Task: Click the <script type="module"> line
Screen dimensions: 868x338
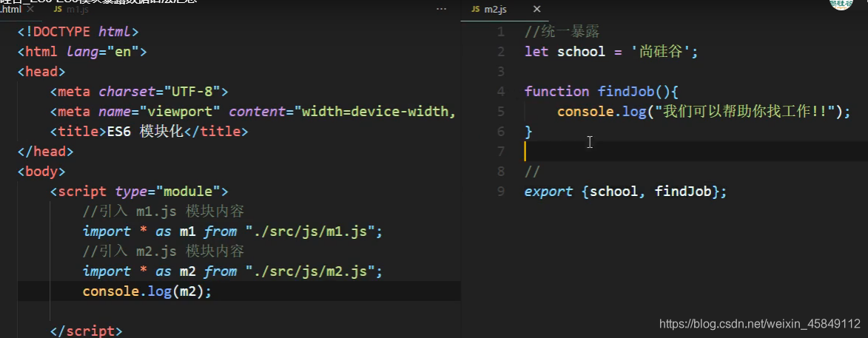Action: click(139, 192)
